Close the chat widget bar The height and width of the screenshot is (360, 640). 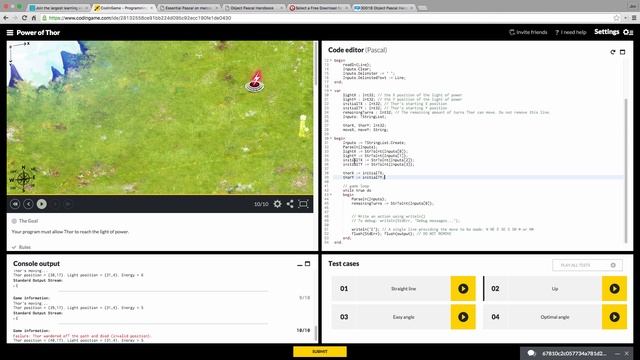[x=627, y=353]
